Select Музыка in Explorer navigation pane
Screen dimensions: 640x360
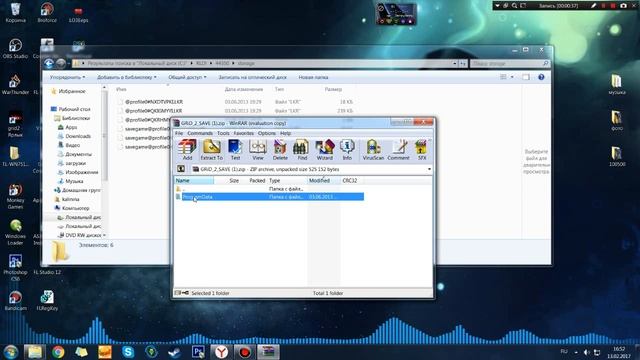74,181
